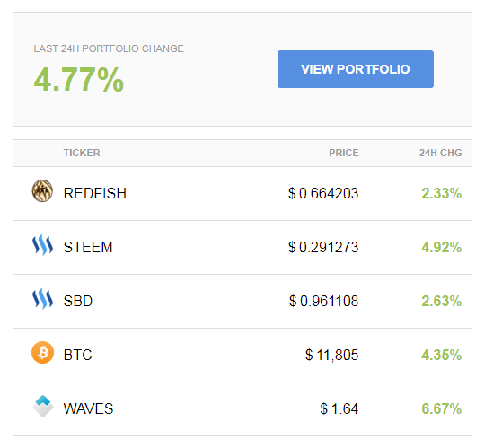Screen dimensions: 485x448
Task: Select the REDFISH ticker name
Action: pyautogui.click(x=95, y=194)
